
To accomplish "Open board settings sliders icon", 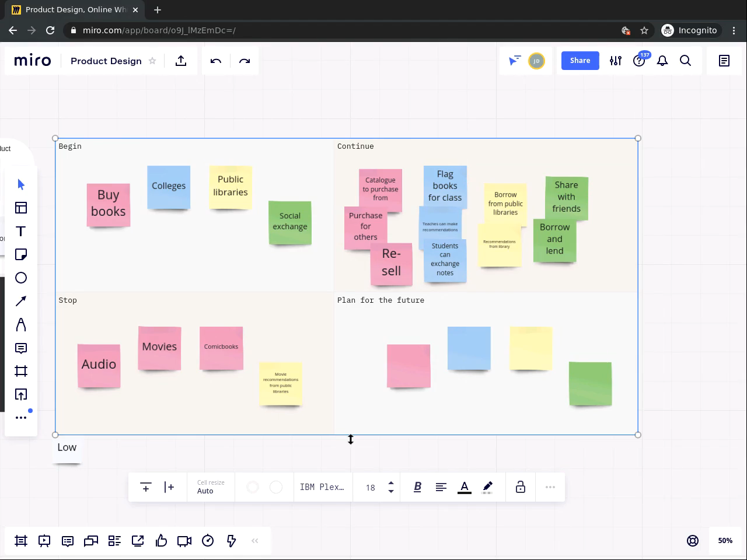I will (616, 61).
